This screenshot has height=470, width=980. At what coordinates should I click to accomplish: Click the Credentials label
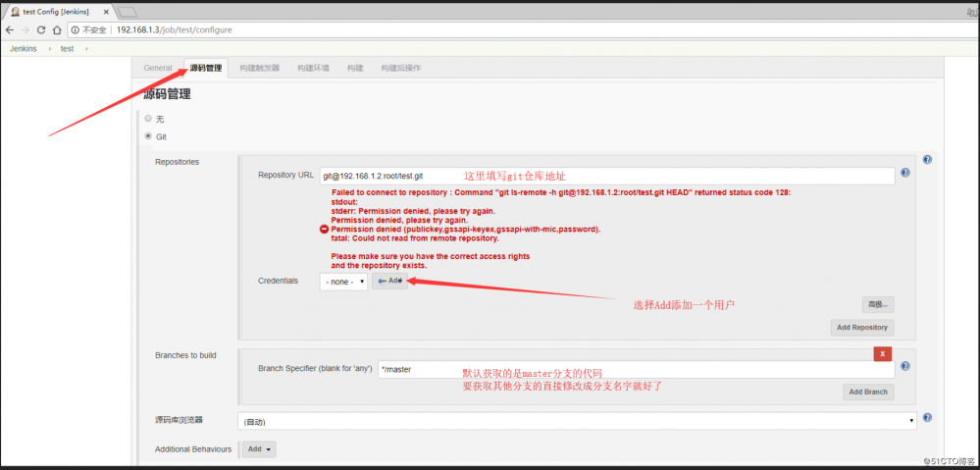pos(279,281)
